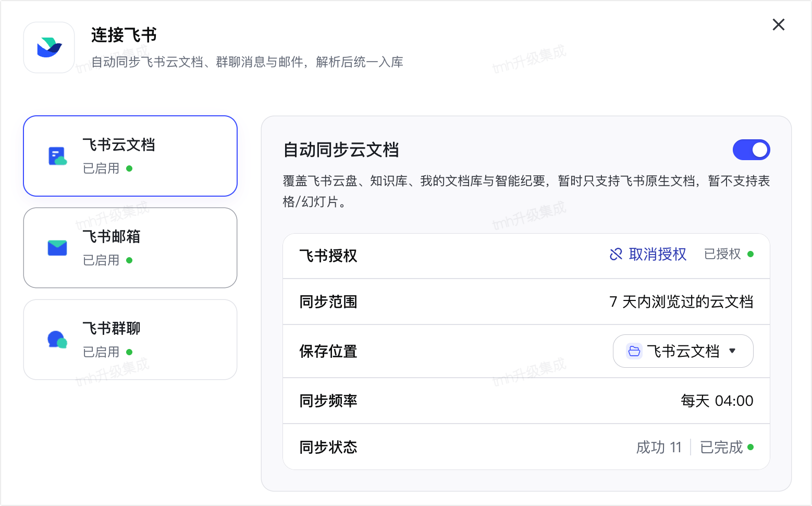The height and width of the screenshot is (506, 812).
Task: Click the 成功 11 sync count
Action: click(659, 447)
